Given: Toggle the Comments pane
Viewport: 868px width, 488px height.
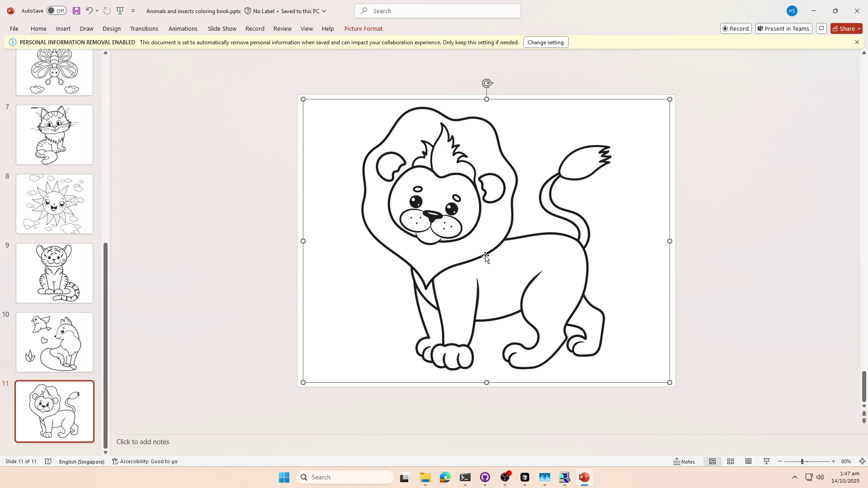Looking at the screenshot, I should (x=821, y=28).
